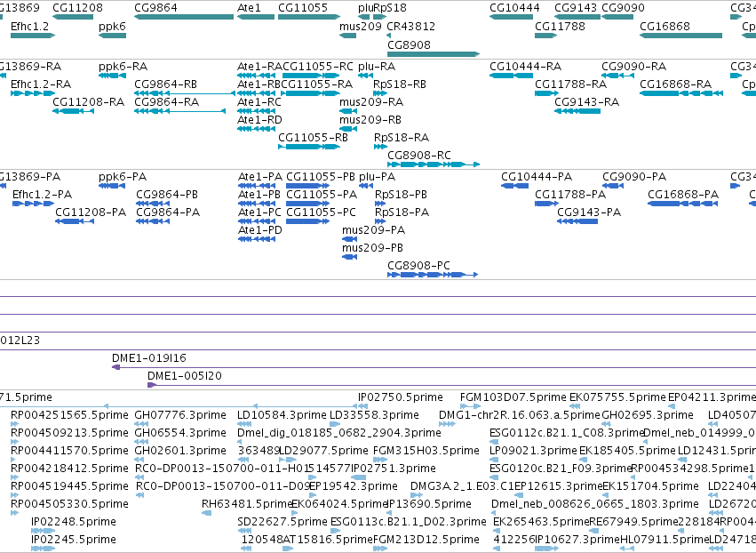
Task: Click the CG9090-RA transcript label
Action: pyautogui.click(x=634, y=67)
